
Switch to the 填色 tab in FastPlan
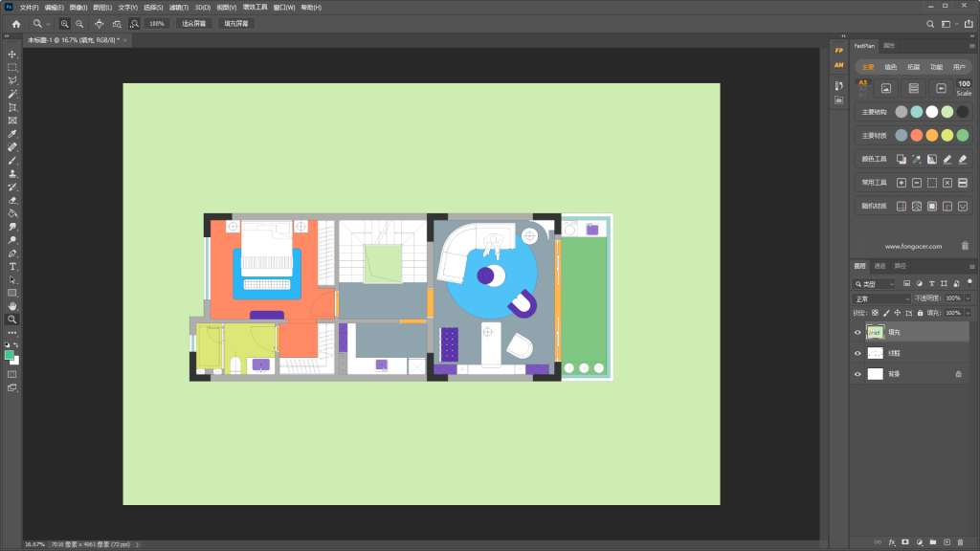pos(891,67)
